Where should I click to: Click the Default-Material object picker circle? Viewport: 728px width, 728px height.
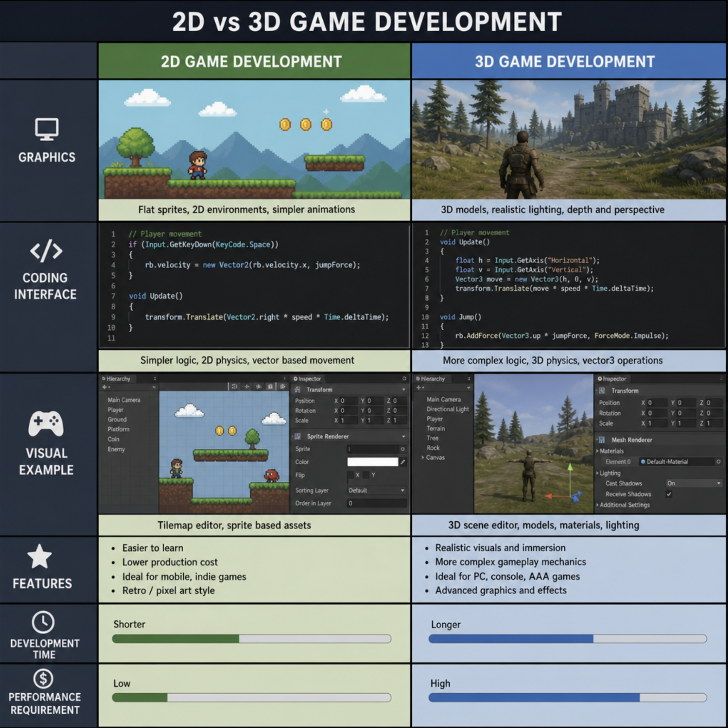(x=718, y=462)
